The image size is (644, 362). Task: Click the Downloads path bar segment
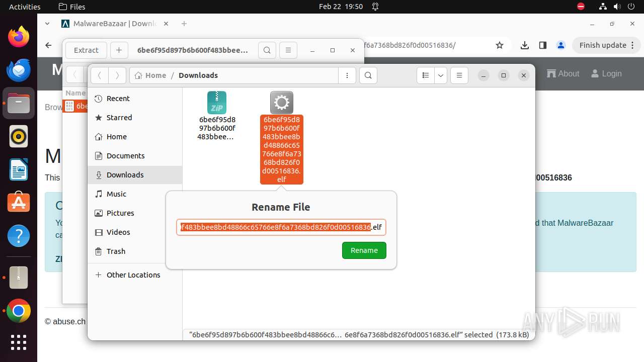(x=198, y=75)
